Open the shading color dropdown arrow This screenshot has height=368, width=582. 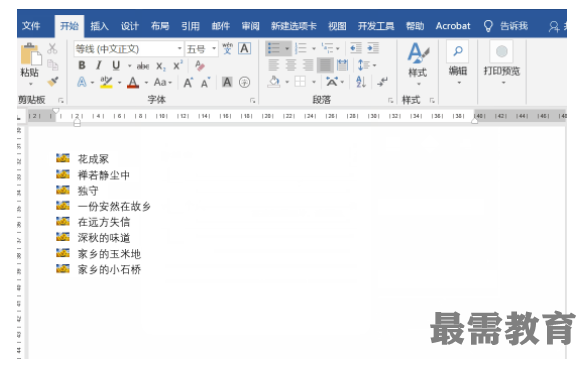287,82
